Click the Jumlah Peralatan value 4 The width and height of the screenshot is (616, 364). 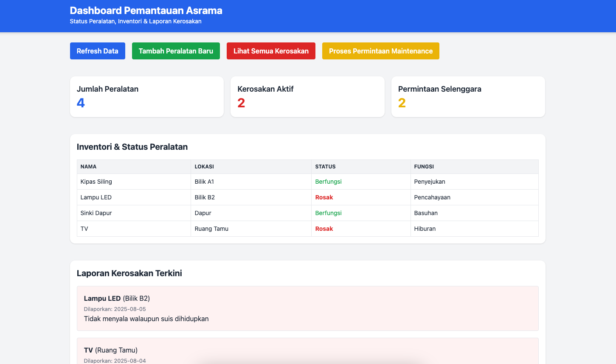(x=81, y=103)
